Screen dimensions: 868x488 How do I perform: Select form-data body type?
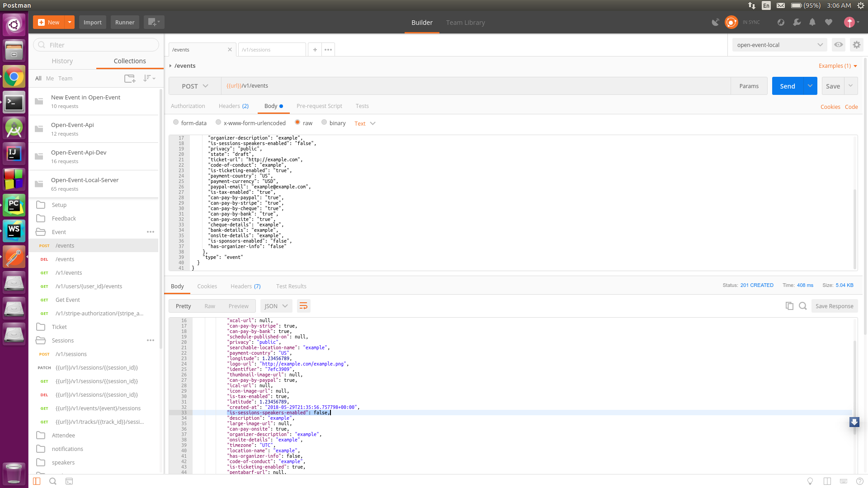(176, 122)
